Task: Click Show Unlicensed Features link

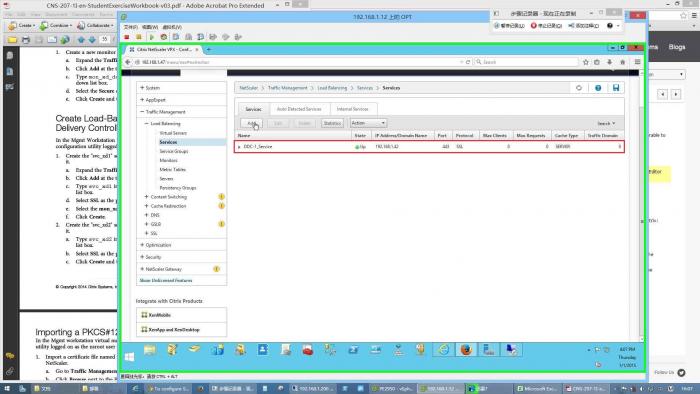Action: (166, 281)
